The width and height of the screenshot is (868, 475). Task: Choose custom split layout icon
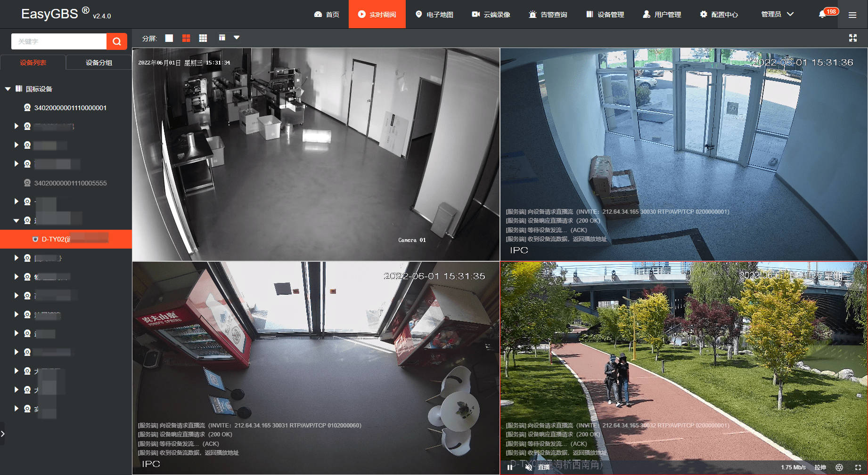coord(222,38)
